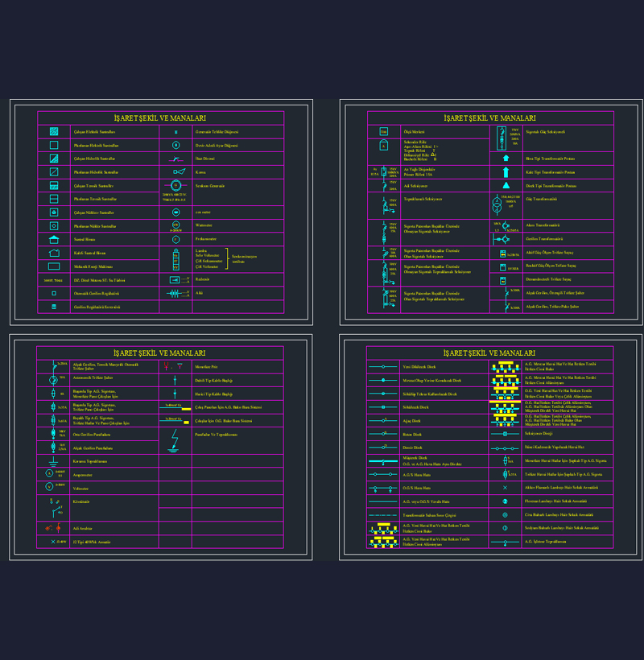Click the Beton Direk text label
This screenshot has height=660, width=644.
click(x=412, y=434)
